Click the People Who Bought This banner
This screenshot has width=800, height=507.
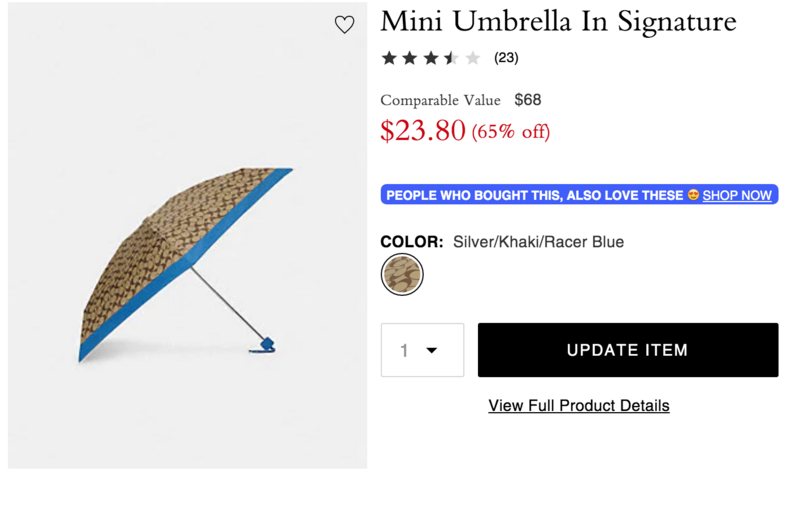pyautogui.click(x=535, y=195)
